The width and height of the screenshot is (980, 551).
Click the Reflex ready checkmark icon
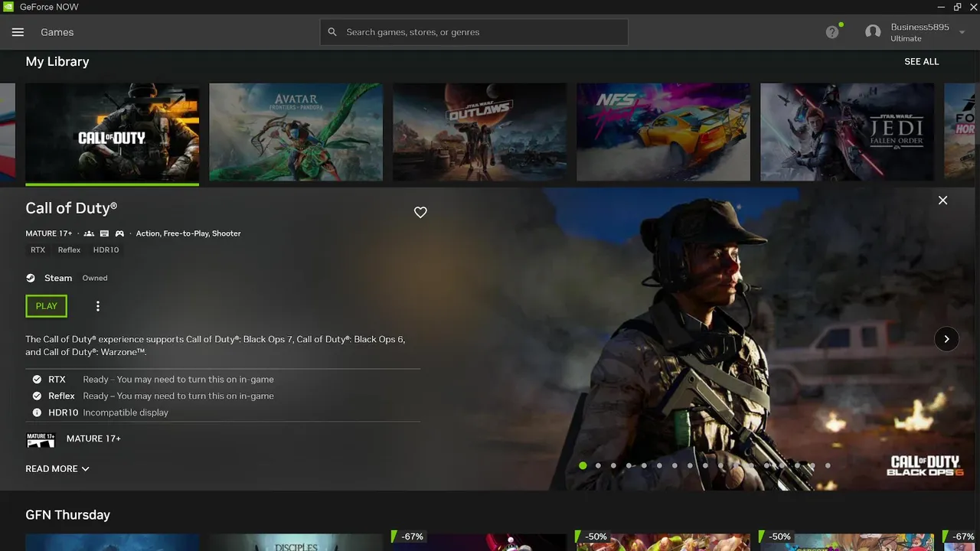tap(37, 396)
